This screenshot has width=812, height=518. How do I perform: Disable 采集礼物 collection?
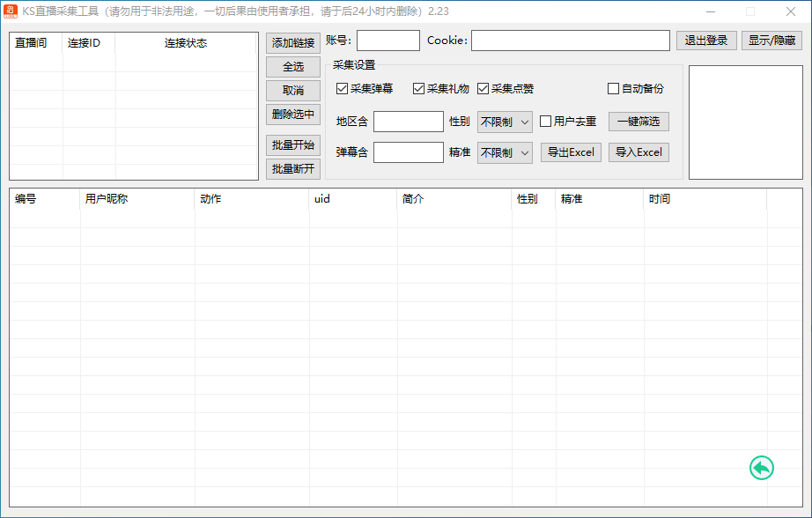pyautogui.click(x=418, y=88)
